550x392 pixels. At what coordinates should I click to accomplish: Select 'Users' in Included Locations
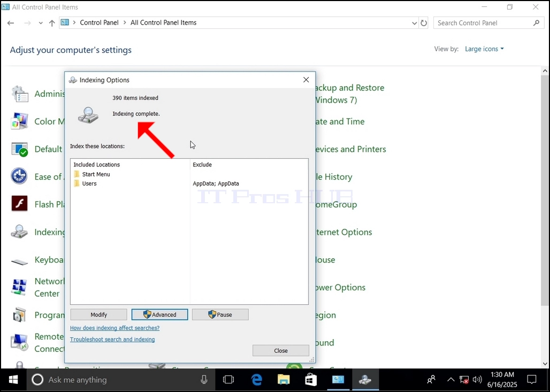[89, 183]
